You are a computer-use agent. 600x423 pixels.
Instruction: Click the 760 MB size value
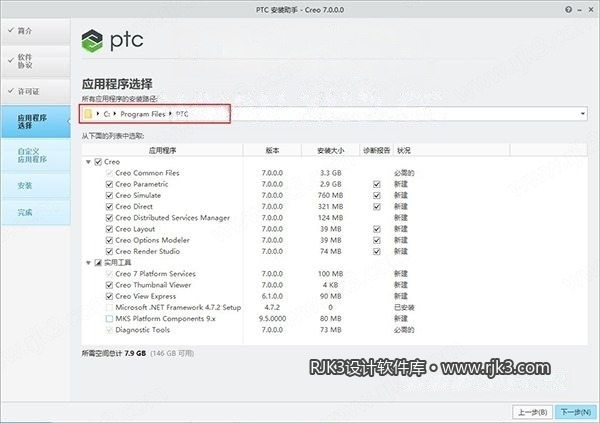point(331,195)
